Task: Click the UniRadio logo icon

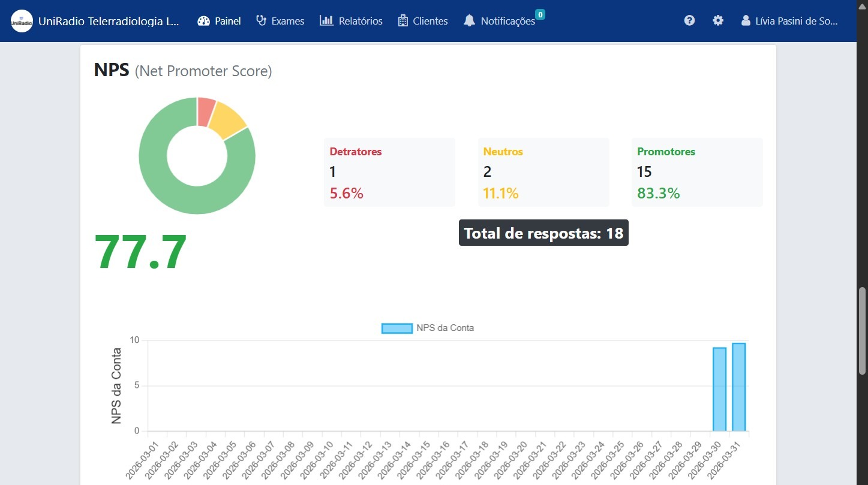Action: tap(22, 21)
